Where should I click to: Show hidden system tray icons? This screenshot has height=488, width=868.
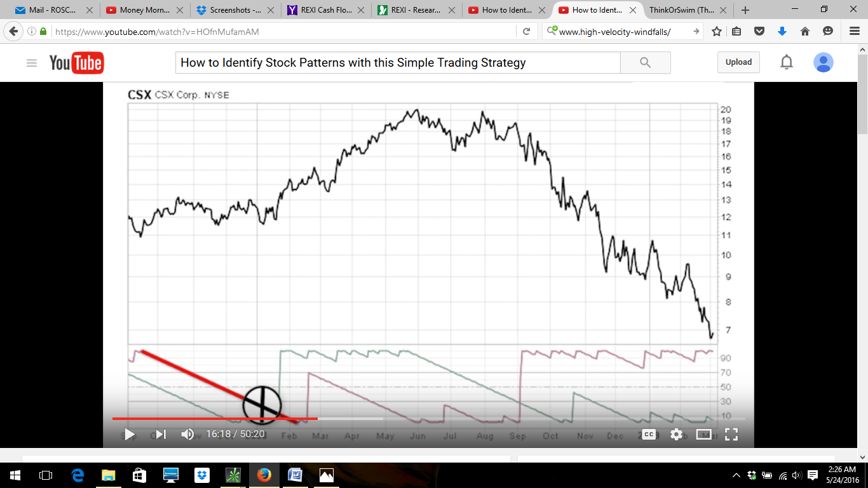point(736,475)
